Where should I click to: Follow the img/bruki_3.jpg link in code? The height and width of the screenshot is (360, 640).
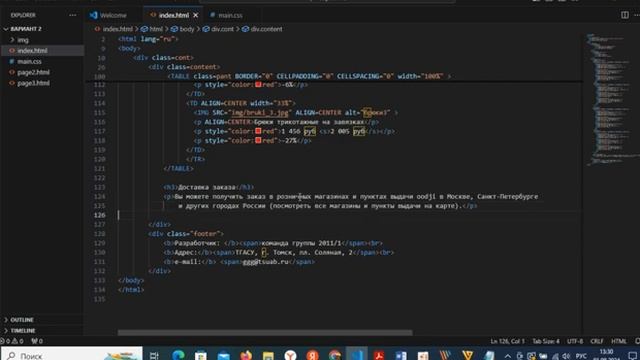point(260,113)
